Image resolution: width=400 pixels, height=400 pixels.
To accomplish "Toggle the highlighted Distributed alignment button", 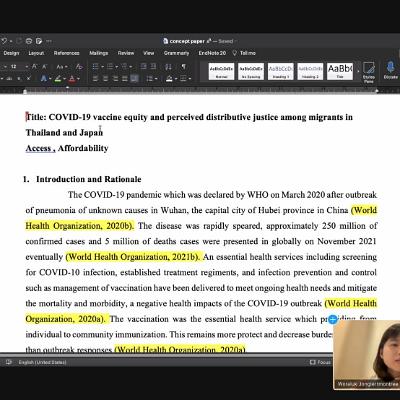I will [x=134, y=78].
